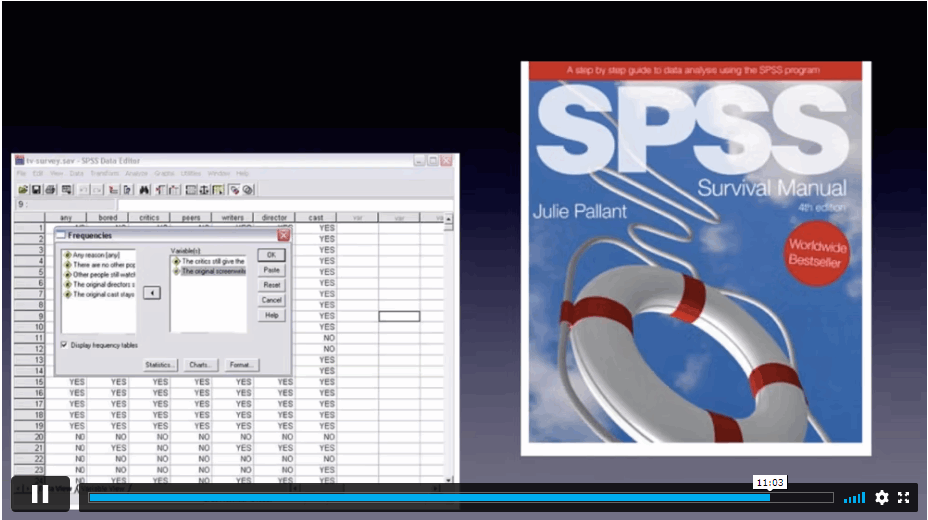
Task: Open the Utilities menu in SPSS
Action: tap(191, 173)
